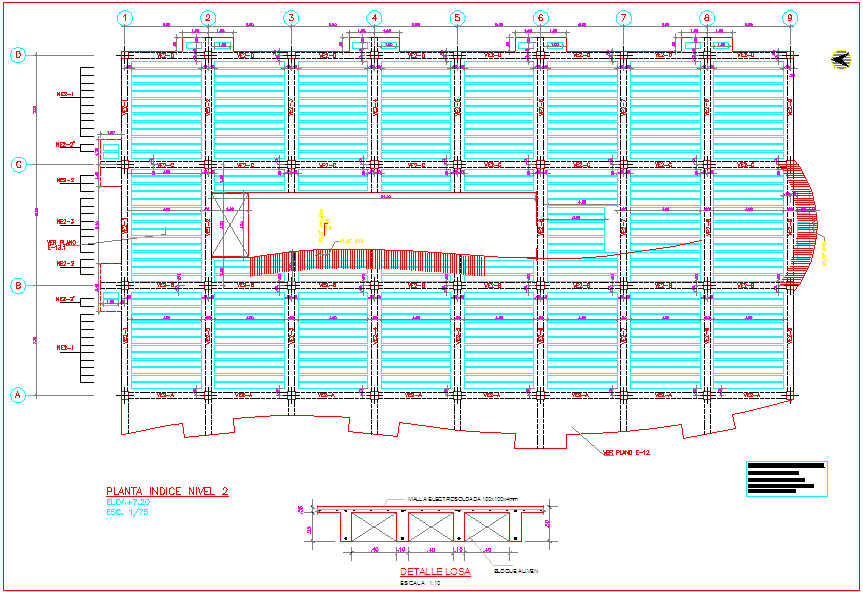Click the bird logo in the top-right corner

coord(838,61)
